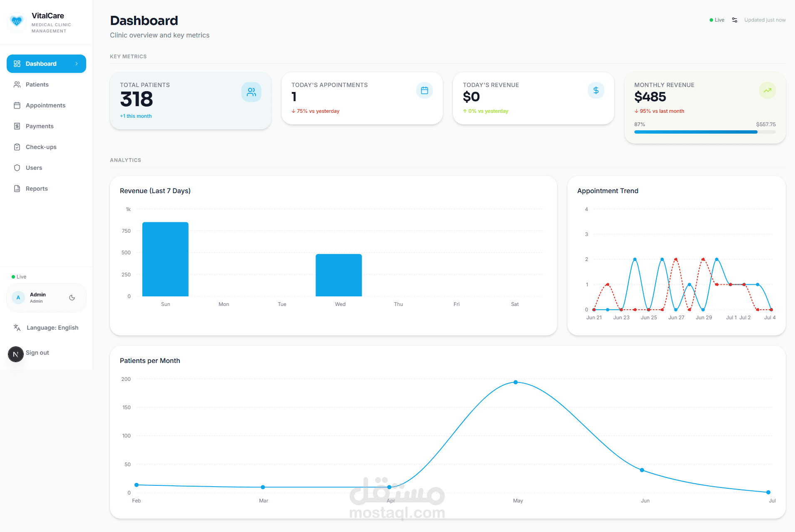Click the Wed bar in the revenue chart
The image size is (795, 532).
339,275
